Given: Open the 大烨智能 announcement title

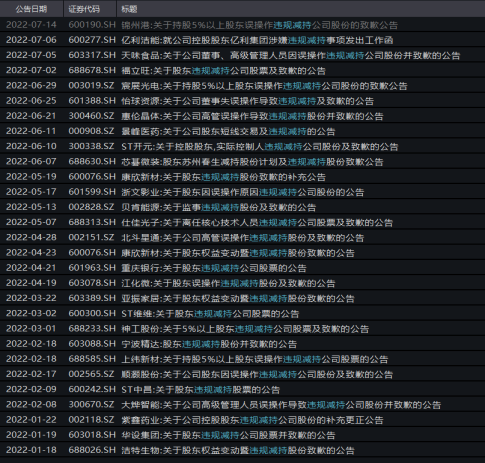Looking at the screenshot, I should [281, 405].
